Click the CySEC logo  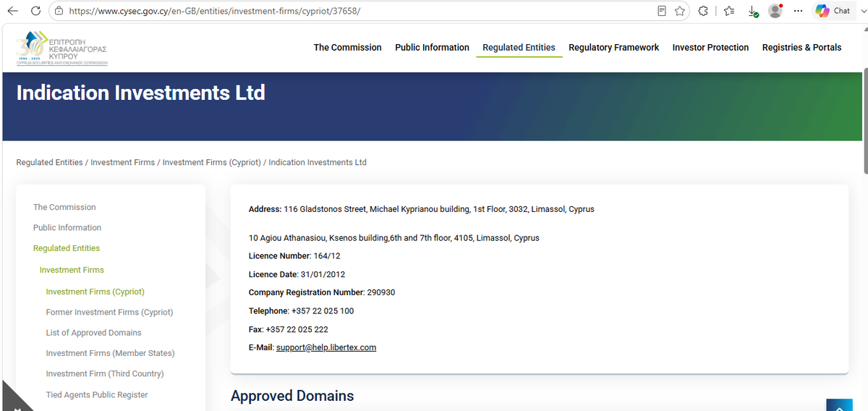point(62,48)
